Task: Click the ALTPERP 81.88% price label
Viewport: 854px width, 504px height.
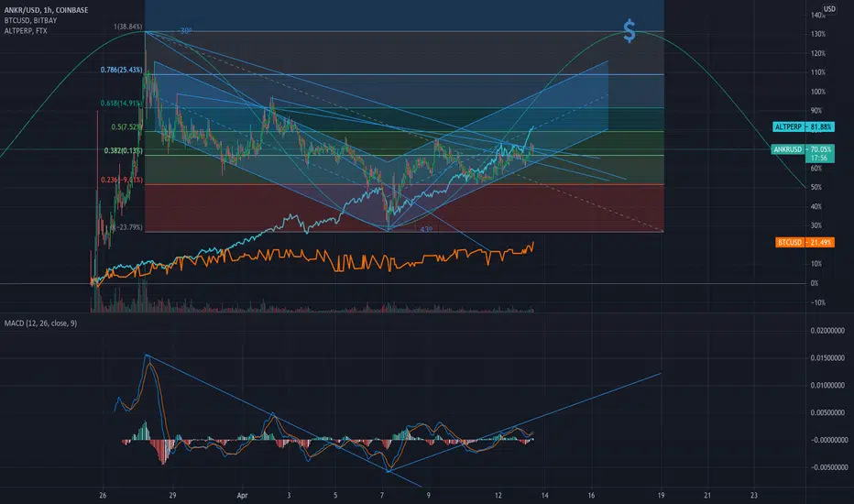Action: click(x=803, y=127)
